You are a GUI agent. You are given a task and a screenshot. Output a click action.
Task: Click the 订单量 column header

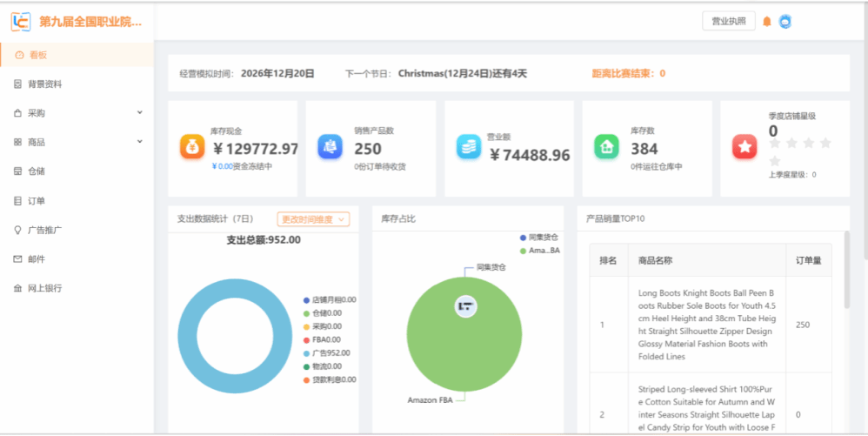(809, 260)
